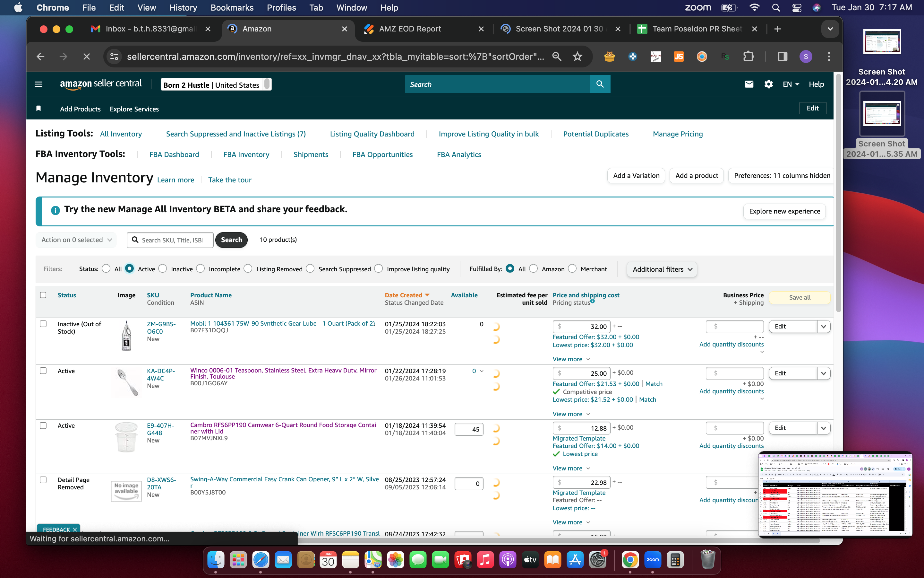Bookmark this page with the star icon
Screen dimensions: 924x578
tap(577, 57)
